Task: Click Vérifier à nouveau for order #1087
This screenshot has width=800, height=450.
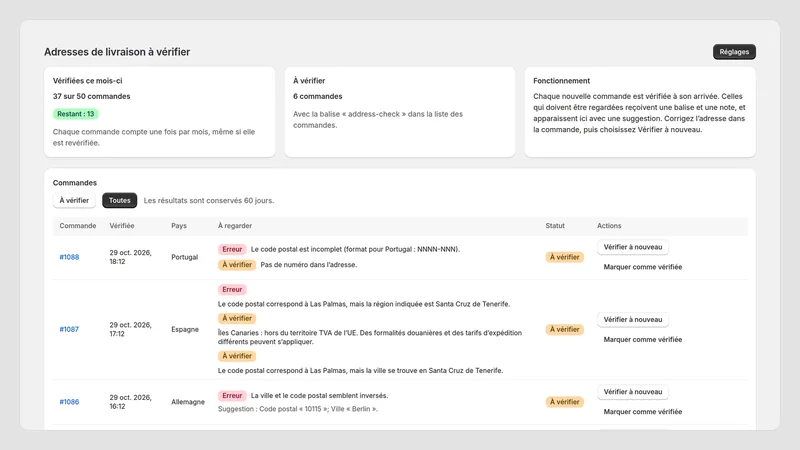Action: 633,319
